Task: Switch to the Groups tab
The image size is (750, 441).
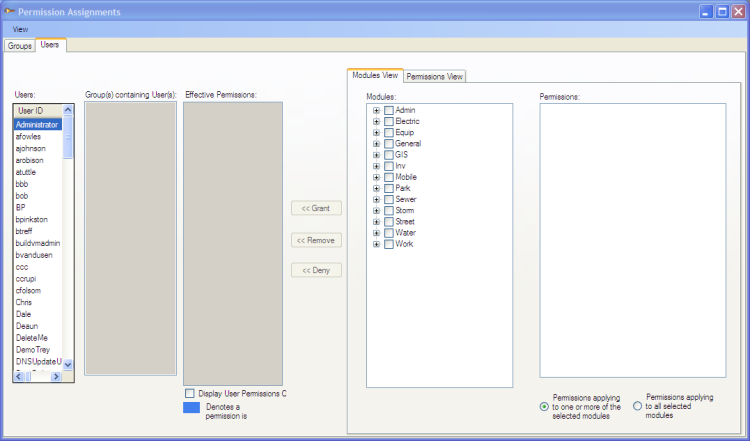Action: (20, 45)
